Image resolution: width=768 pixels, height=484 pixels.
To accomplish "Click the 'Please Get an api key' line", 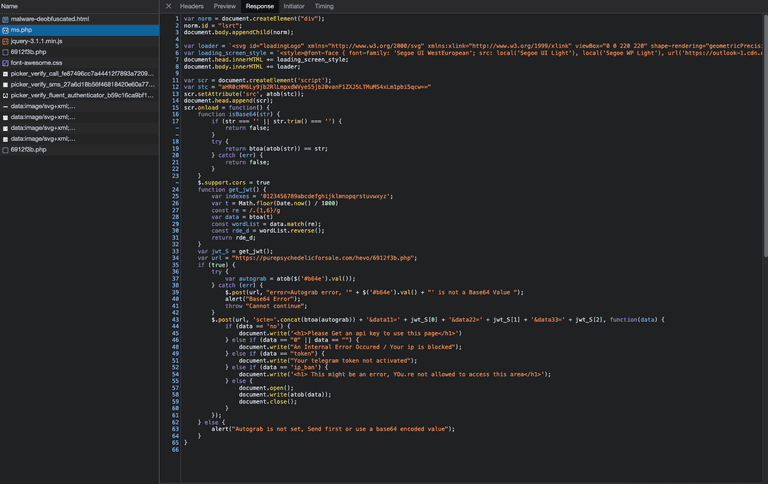I will pyautogui.click(x=350, y=333).
